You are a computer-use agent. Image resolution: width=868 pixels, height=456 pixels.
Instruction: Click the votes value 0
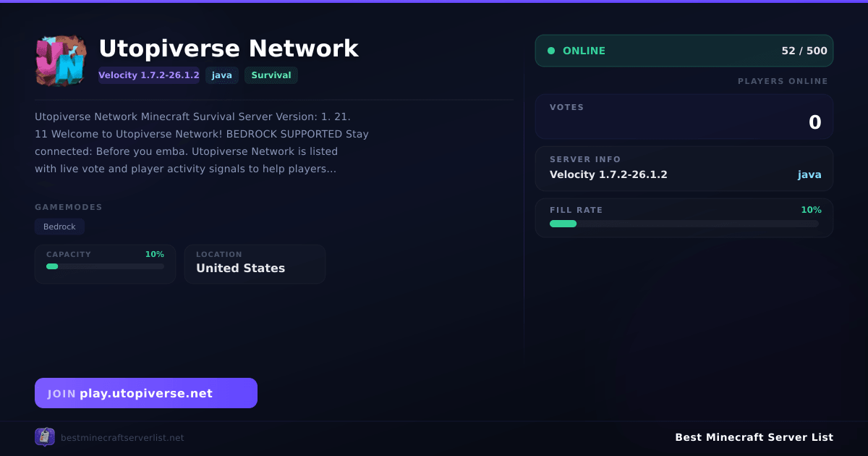(814, 122)
